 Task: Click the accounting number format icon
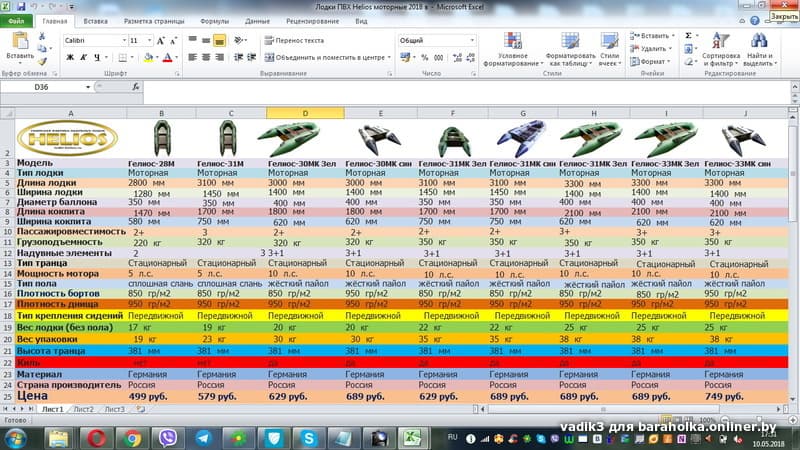point(405,58)
